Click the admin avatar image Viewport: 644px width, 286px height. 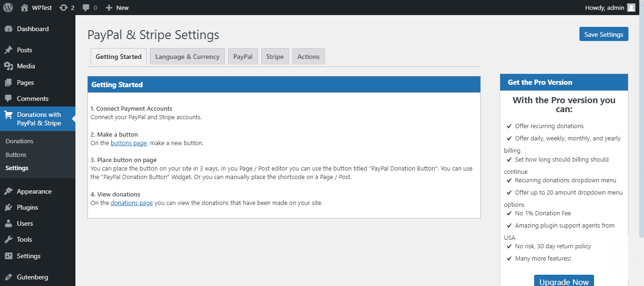631,8
